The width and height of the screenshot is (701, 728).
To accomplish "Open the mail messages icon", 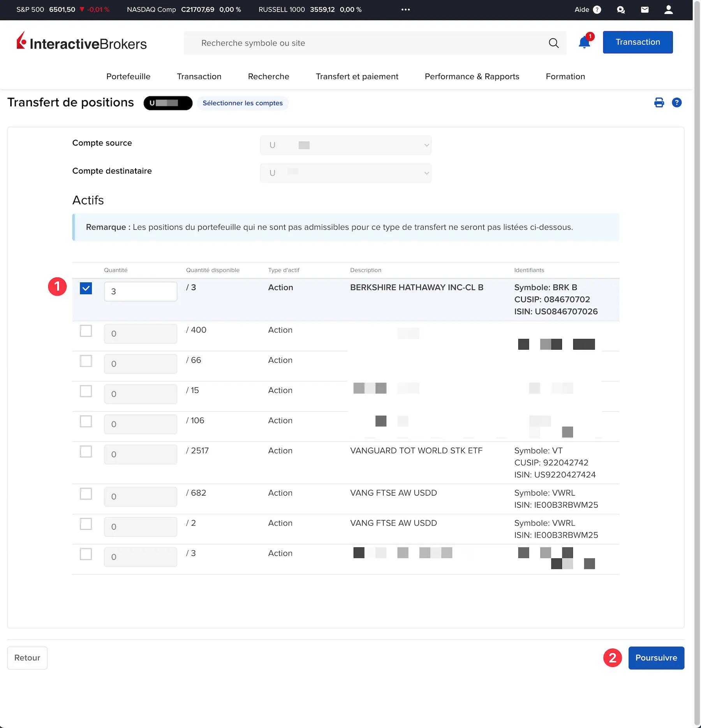I will click(x=645, y=10).
